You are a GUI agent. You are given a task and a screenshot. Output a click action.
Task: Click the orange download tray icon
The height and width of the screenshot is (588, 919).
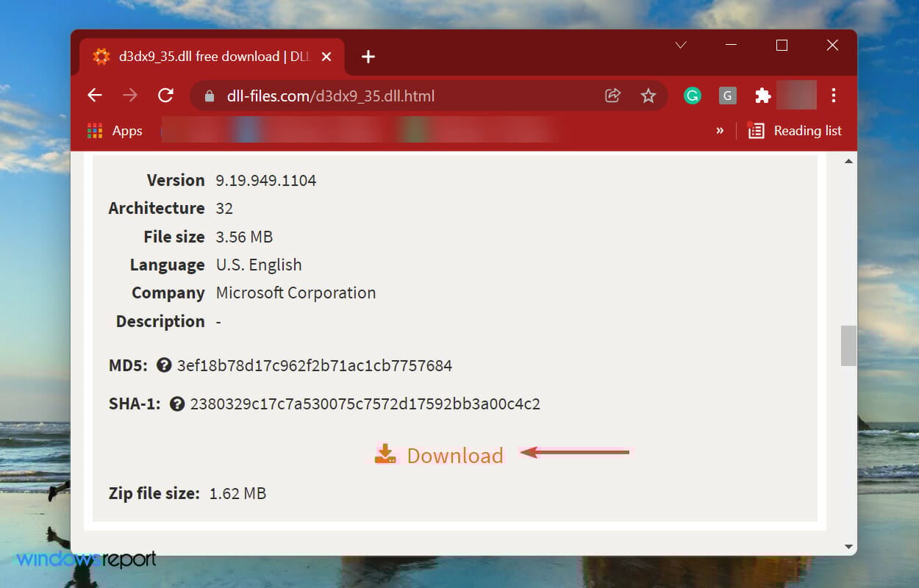click(x=385, y=454)
